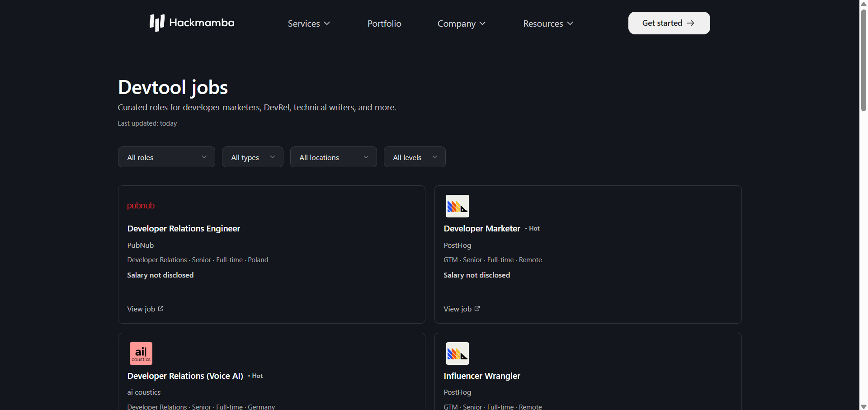Click the PostHog logo on Influencer Wrangler card
The image size is (868, 410).
point(457,353)
